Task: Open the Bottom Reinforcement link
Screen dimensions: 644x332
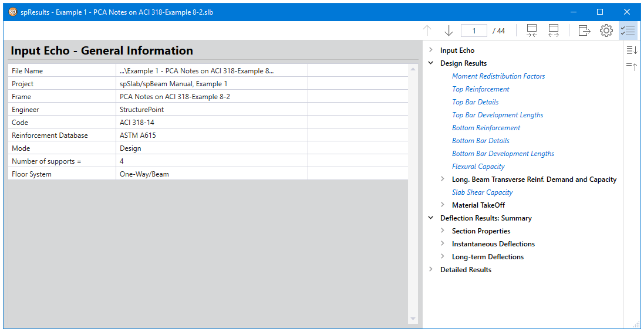Action: coord(486,128)
